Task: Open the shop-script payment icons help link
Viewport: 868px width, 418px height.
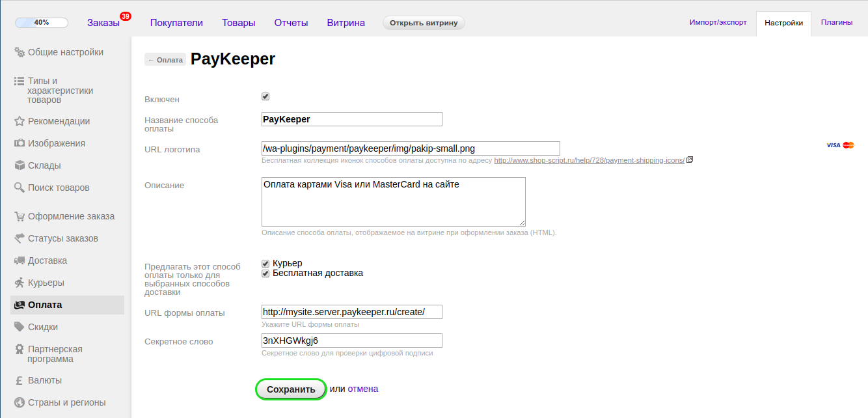Action: (589, 161)
